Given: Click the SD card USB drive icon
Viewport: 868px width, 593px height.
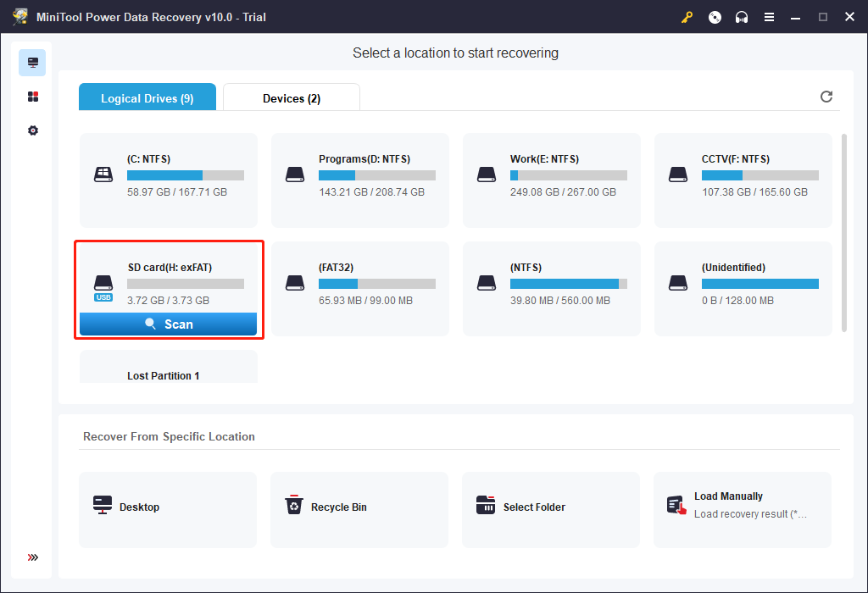Looking at the screenshot, I should [103, 288].
